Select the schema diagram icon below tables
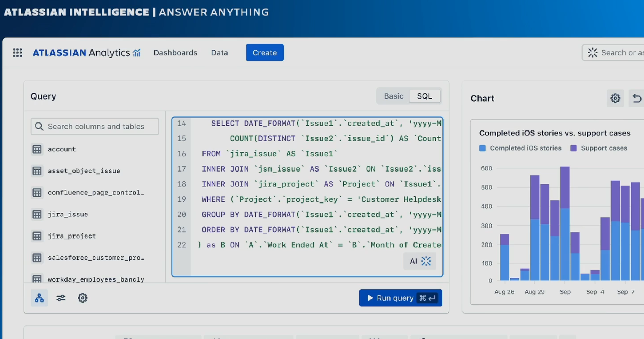This screenshot has height=339, width=644. [x=39, y=298]
